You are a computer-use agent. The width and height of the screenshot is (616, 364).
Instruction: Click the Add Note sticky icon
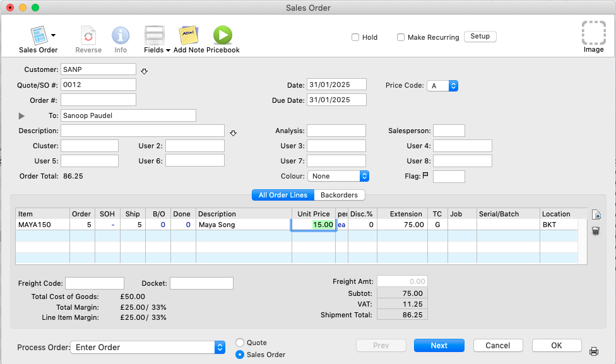tap(189, 35)
